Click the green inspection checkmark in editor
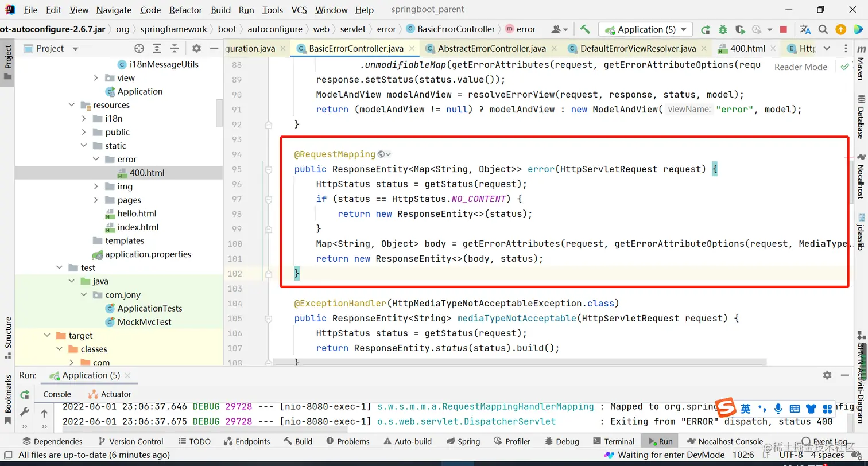The width and height of the screenshot is (868, 466). point(844,67)
